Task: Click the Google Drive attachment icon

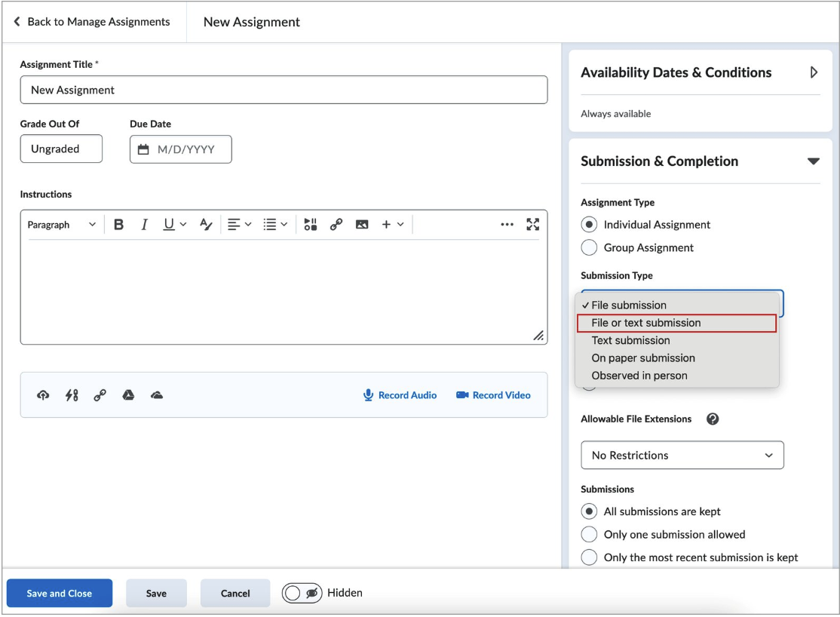Action: 128,394
